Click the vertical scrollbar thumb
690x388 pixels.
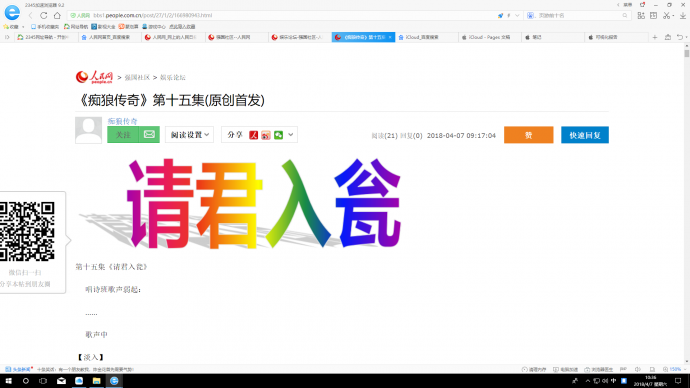(x=686, y=53)
